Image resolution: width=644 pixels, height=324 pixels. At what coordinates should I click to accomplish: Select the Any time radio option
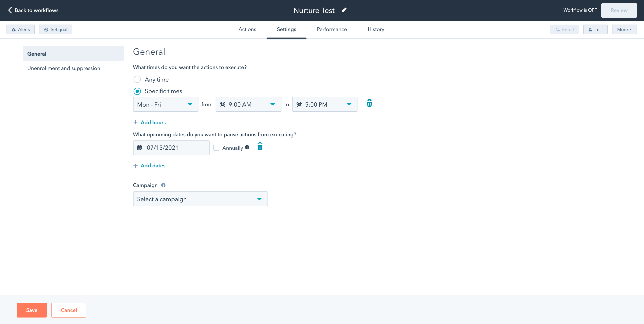coord(137,79)
